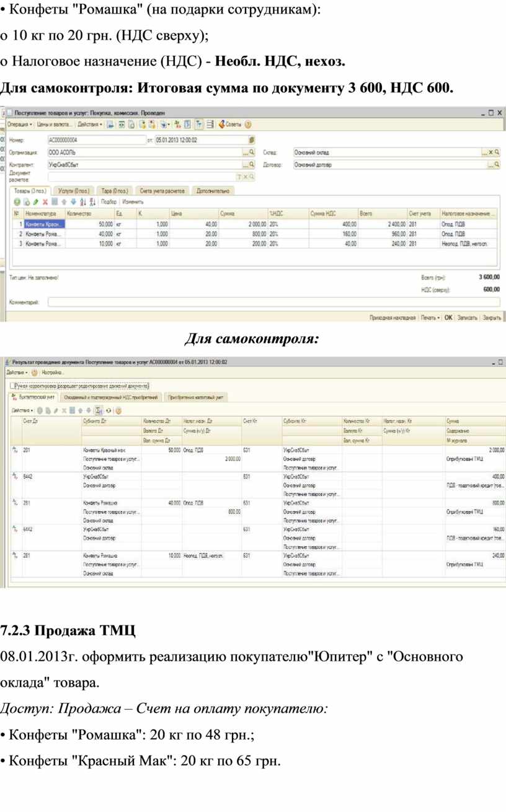The height and width of the screenshot is (812, 506).
Task: Sort goods descending with the Z-A icon
Action: [92, 201]
